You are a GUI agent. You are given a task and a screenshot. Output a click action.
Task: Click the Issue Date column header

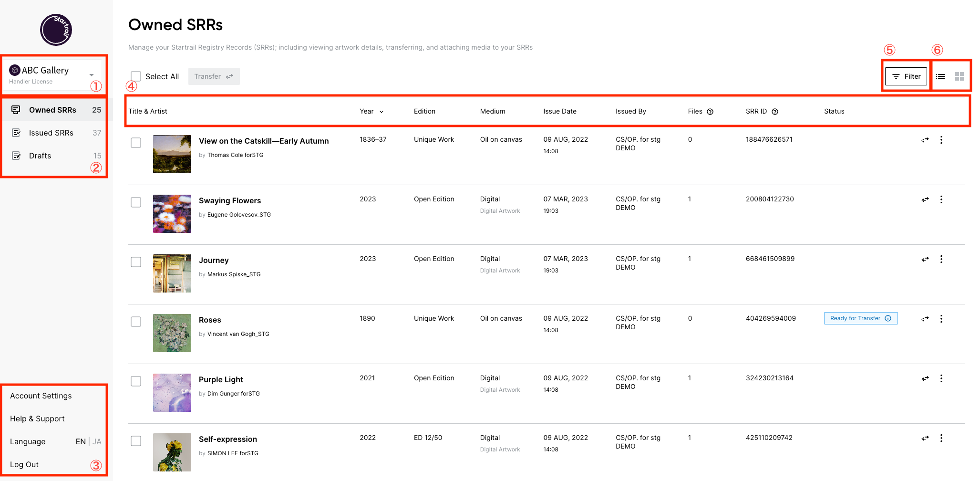(560, 112)
